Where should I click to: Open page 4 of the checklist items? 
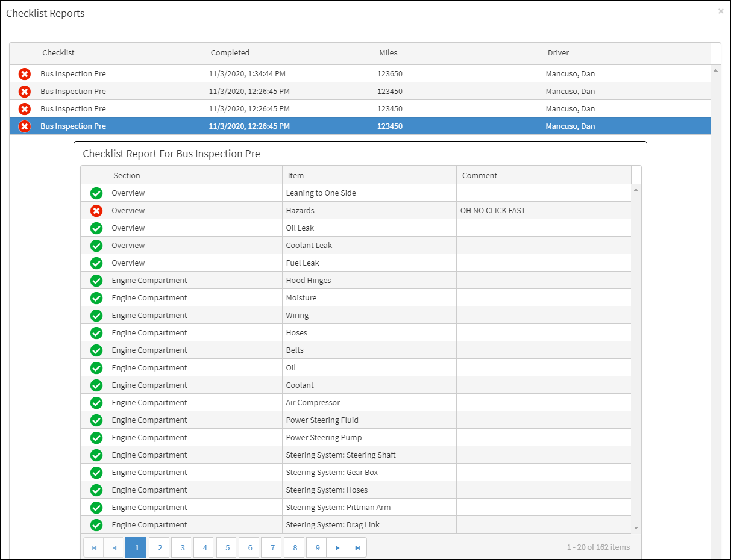point(205,547)
